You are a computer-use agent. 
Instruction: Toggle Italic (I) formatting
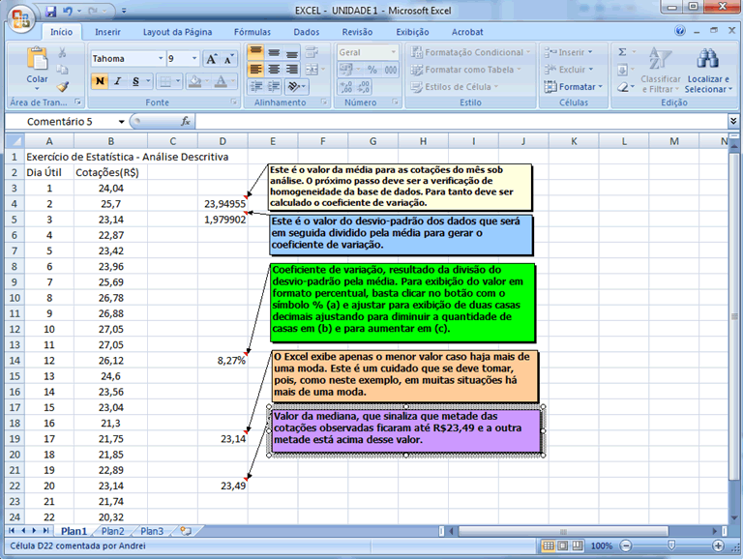(116, 82)
